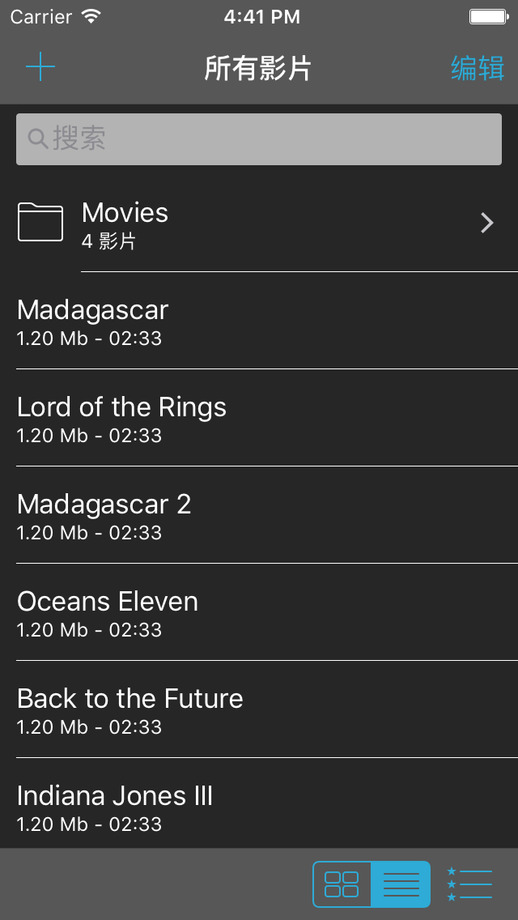Choose Back to the Future
The height and width of the screenshot is (920, 518).
pos(259,709)
